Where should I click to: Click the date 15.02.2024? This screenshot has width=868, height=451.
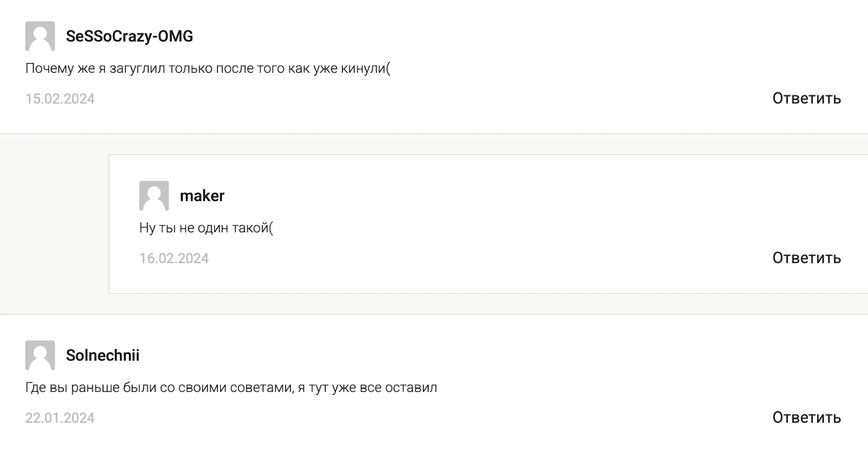coord(60,99)
